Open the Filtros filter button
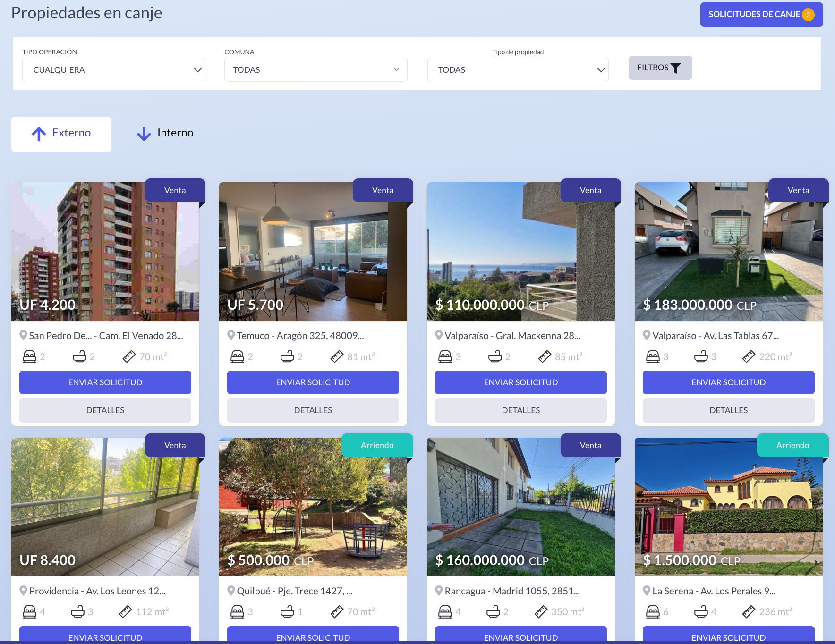Image resolution: width=835 pixels, height=644 pixels. 660,68
